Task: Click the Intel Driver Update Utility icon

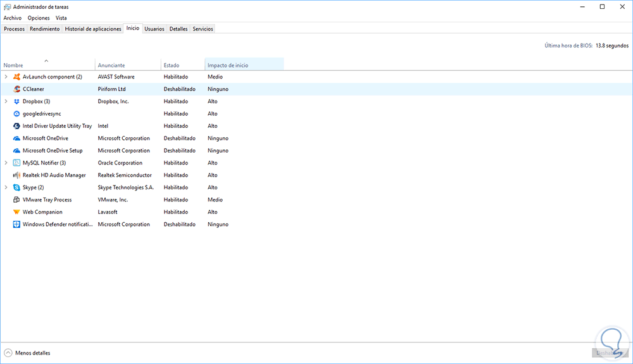Action: click(x=16, y=126)
